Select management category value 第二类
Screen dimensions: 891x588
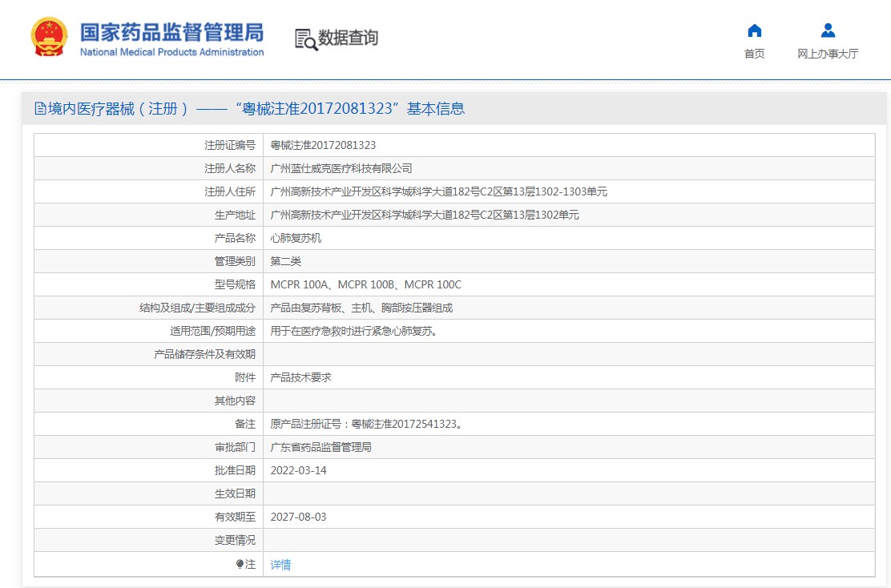[x=286, y=261]
